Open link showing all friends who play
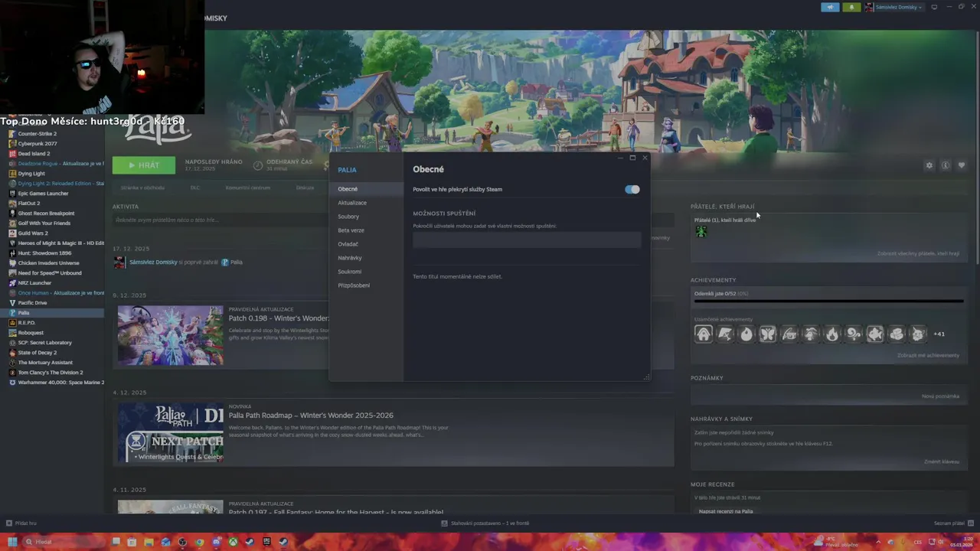The width and height of the screenshot is (980, 551). click(918, 253)
